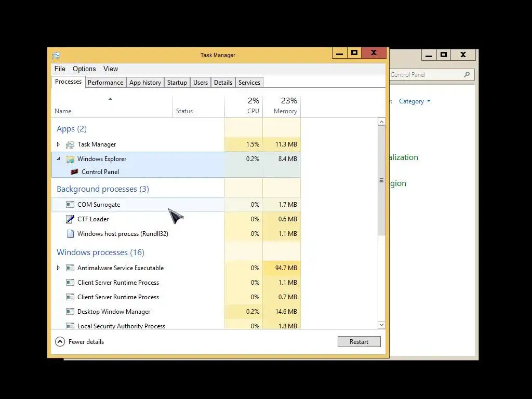Switch to the App history tab

click(x=145, y=83)
